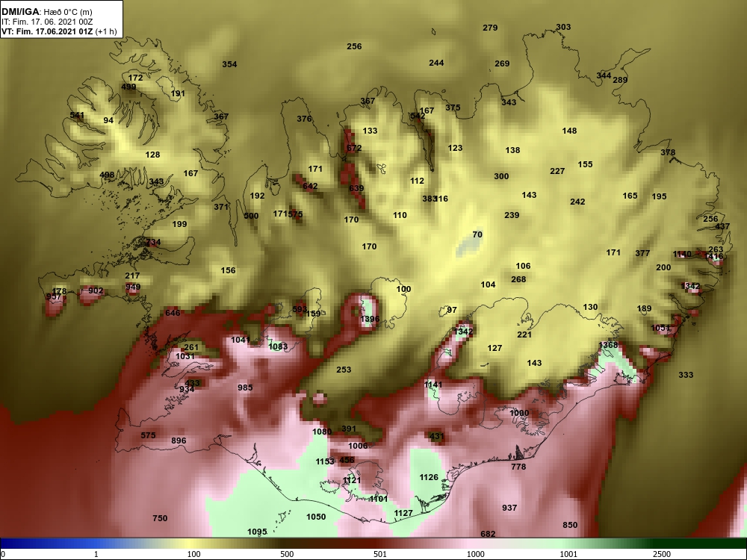Click the map value 639

356,188
